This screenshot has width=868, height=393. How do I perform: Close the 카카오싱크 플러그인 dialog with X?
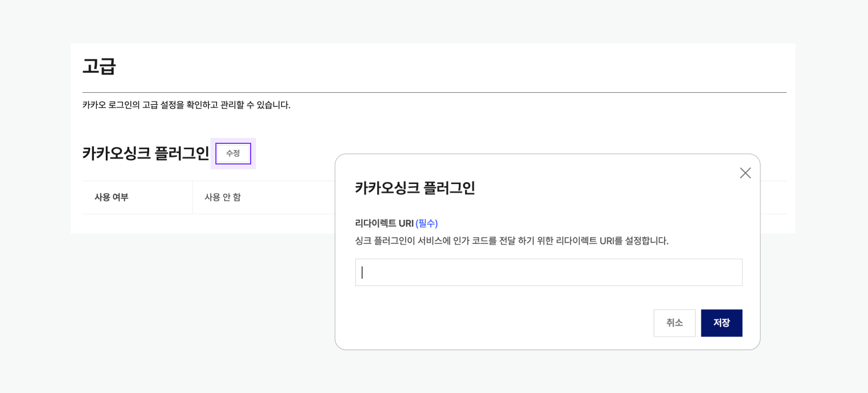[x=745, y=173]
